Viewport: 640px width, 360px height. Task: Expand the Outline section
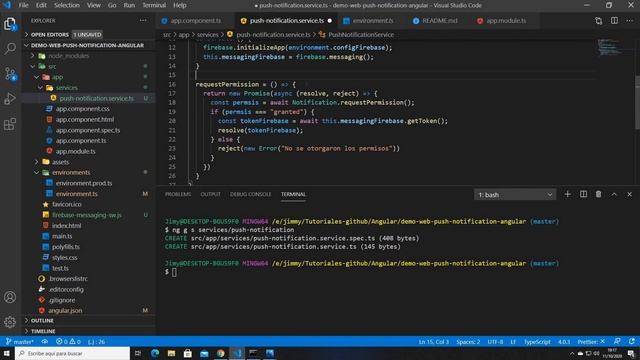(42, 321)
